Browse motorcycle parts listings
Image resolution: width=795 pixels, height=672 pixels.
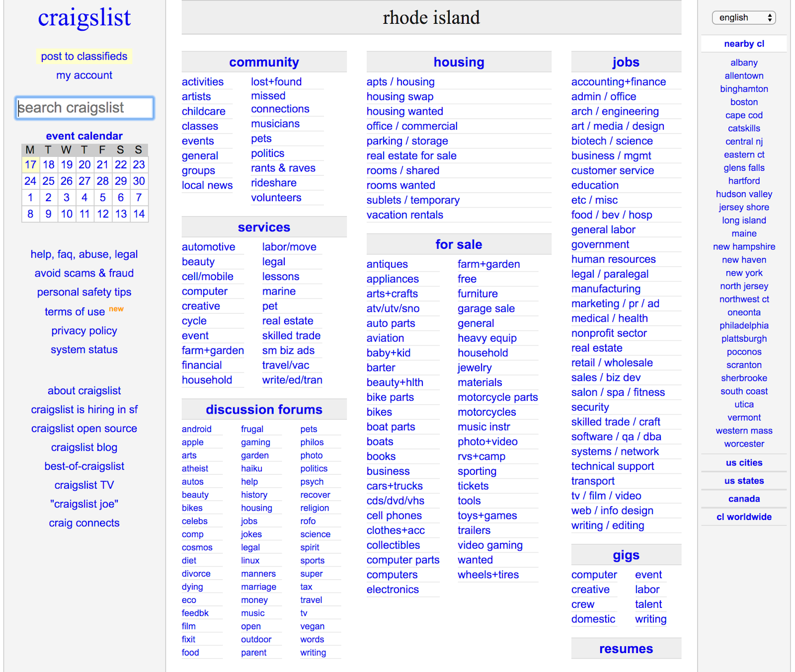click(x=498, y=397)
